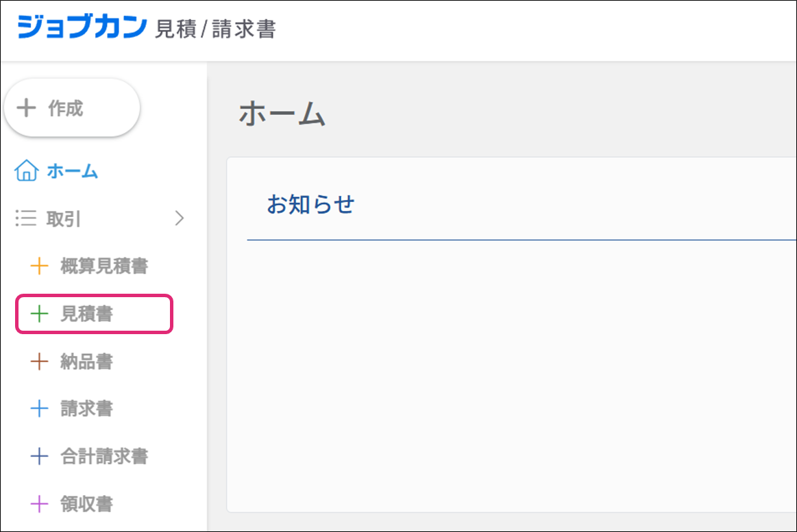Go to ホーム in the sidebar

point(72,171)
